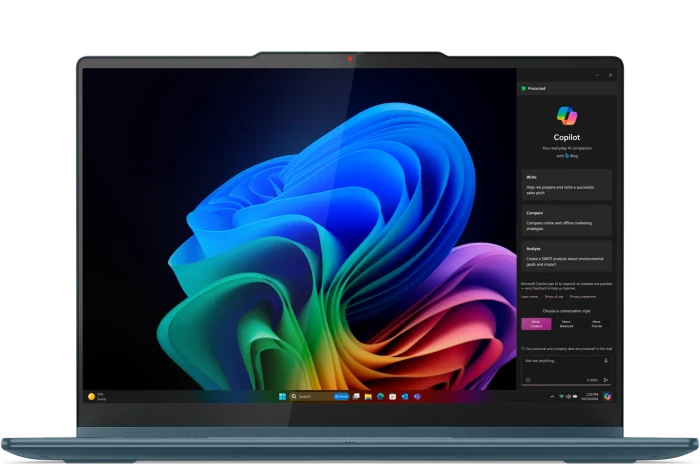
Task: Minimize the Copilot sidebar
Action: click(597, 75)
